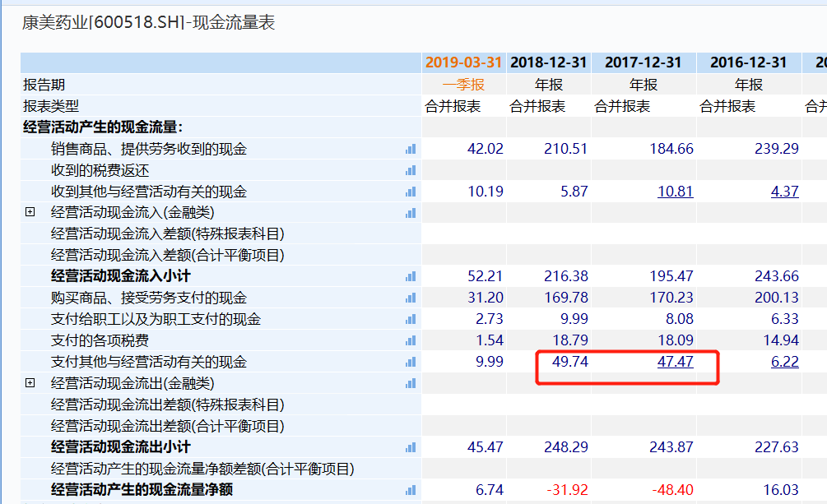This screenshot has width=827, height=504.
Task: Open chart for 经营活动产生的现金流量净额
Action: click(x=411, y=490)
